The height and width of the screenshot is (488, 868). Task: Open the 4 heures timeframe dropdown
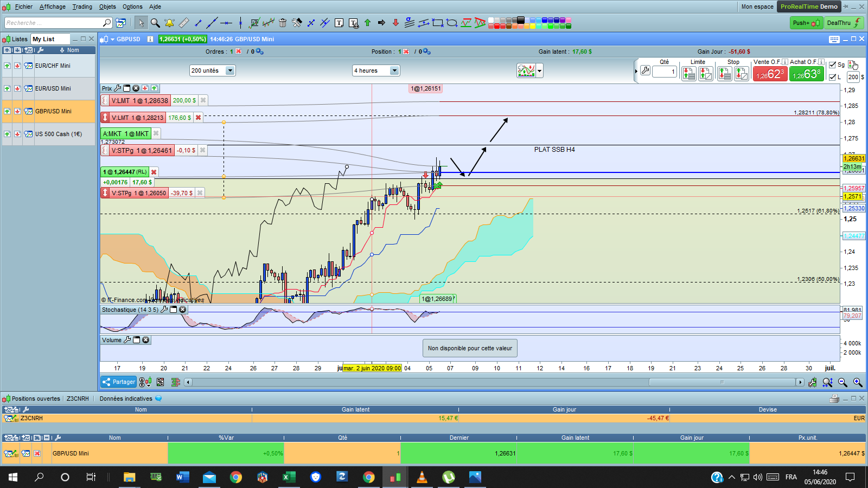(394, 70)
